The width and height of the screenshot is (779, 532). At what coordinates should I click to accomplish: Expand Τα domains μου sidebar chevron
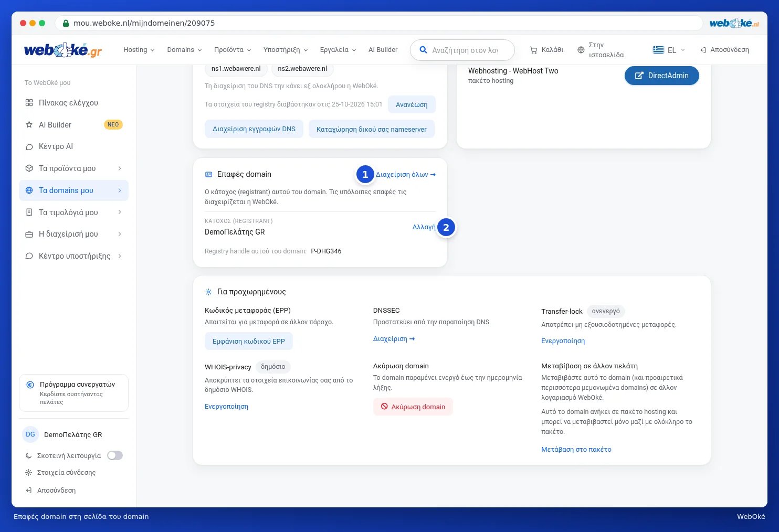tap(120, 190)
